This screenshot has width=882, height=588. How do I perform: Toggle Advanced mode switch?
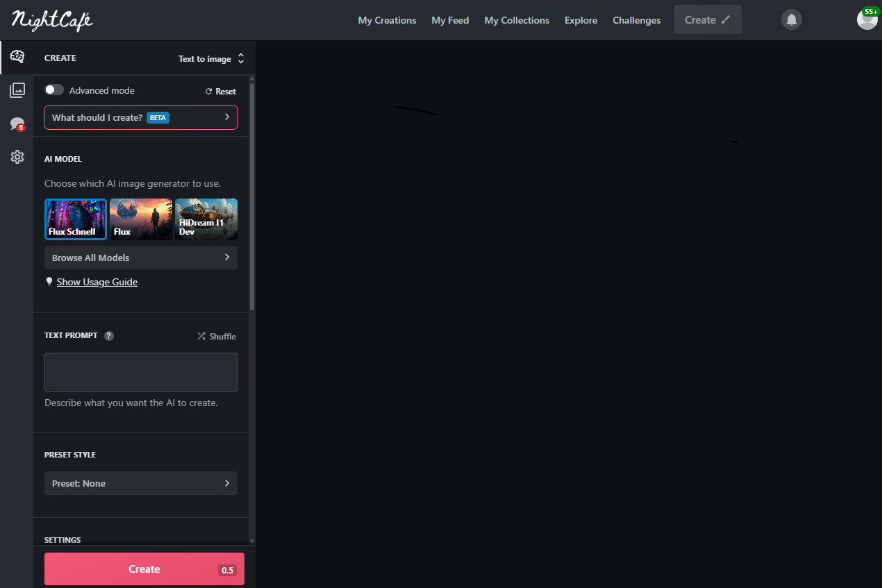point(54,90)
